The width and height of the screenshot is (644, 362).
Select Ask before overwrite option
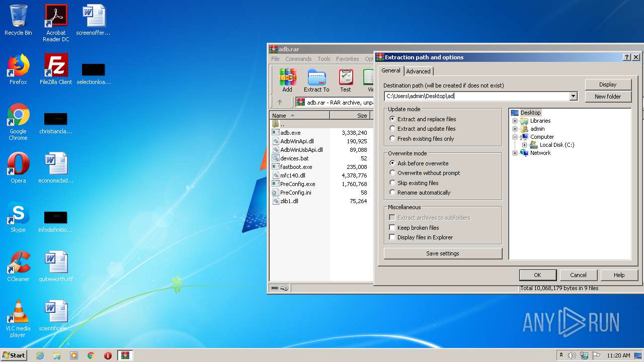coord(419,163)
